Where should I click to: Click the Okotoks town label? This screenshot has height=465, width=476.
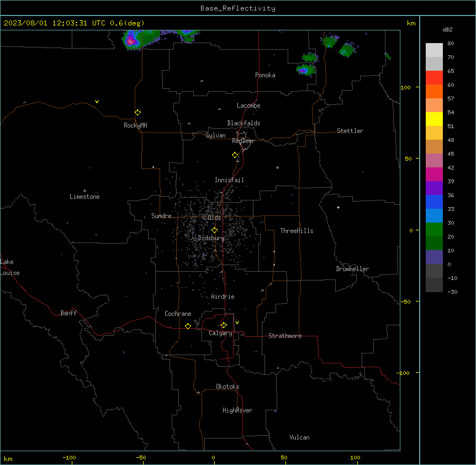coord(228,387)
